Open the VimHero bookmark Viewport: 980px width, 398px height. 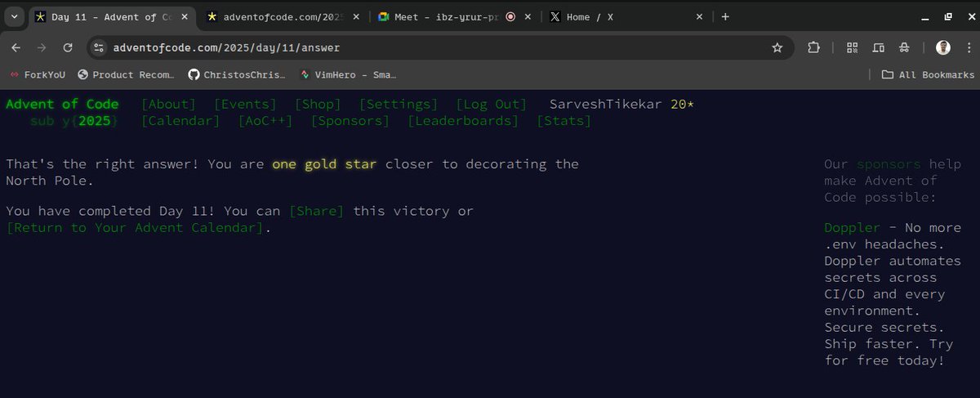point(348,74)
